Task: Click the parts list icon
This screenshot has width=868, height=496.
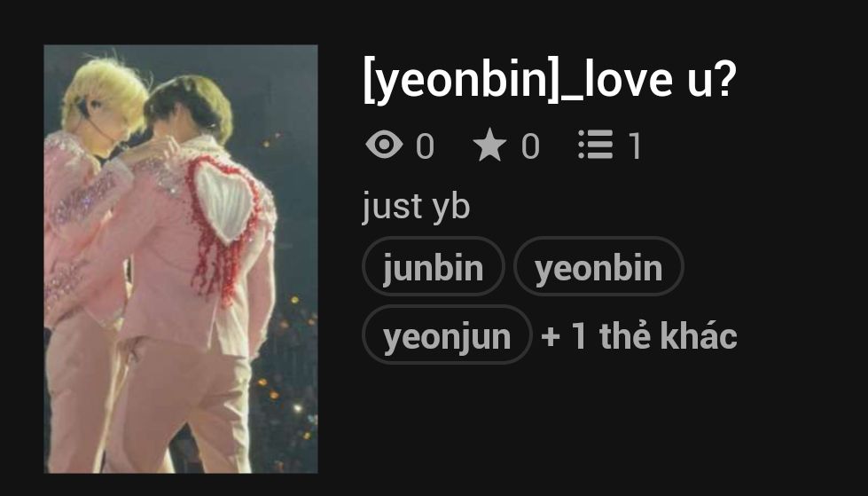Action: (x=595, y=145)
